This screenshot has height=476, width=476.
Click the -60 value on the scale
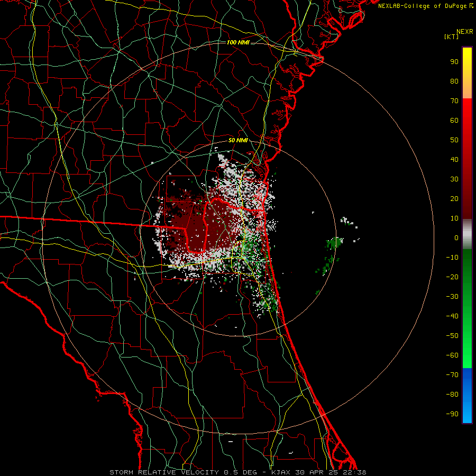pyautogui.click(x=452, y=355)
